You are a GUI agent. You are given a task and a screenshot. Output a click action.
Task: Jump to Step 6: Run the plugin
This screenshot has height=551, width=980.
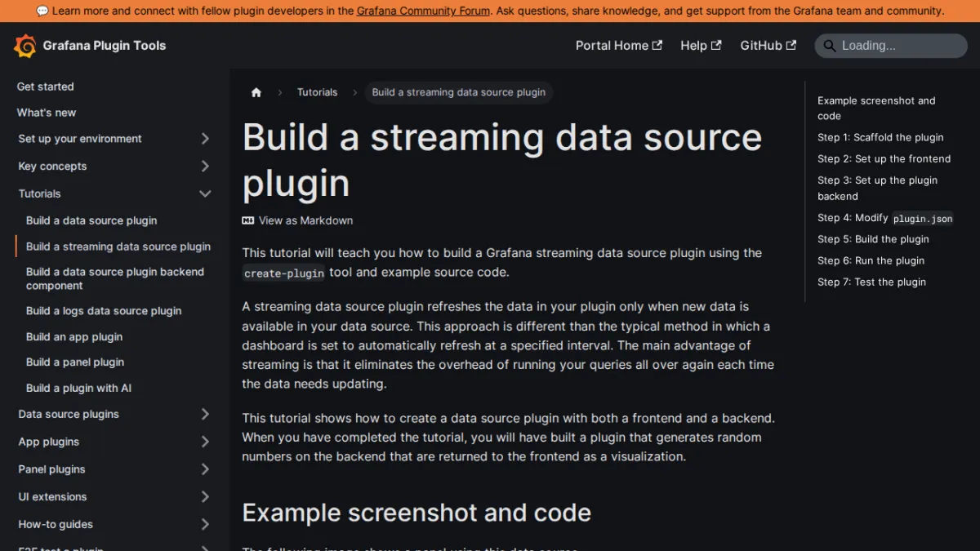click(871, 260)
